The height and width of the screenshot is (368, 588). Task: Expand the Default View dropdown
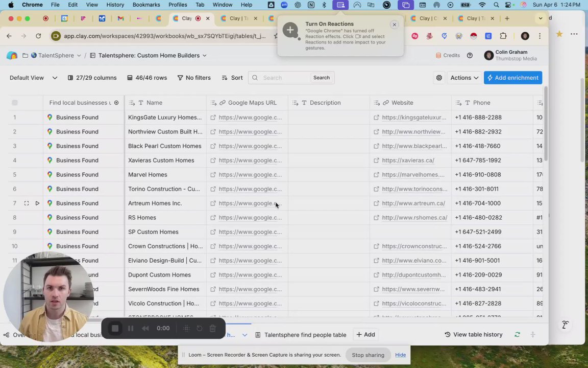point(55,78)
